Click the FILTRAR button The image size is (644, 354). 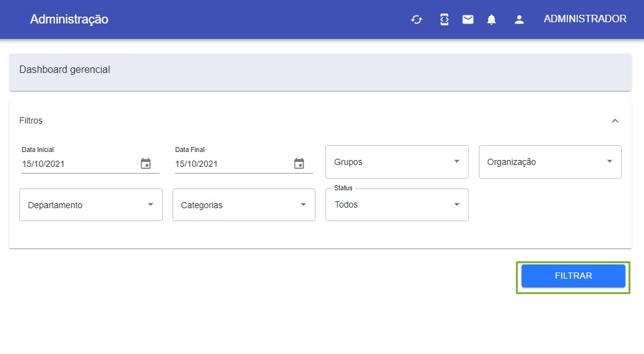573,276
